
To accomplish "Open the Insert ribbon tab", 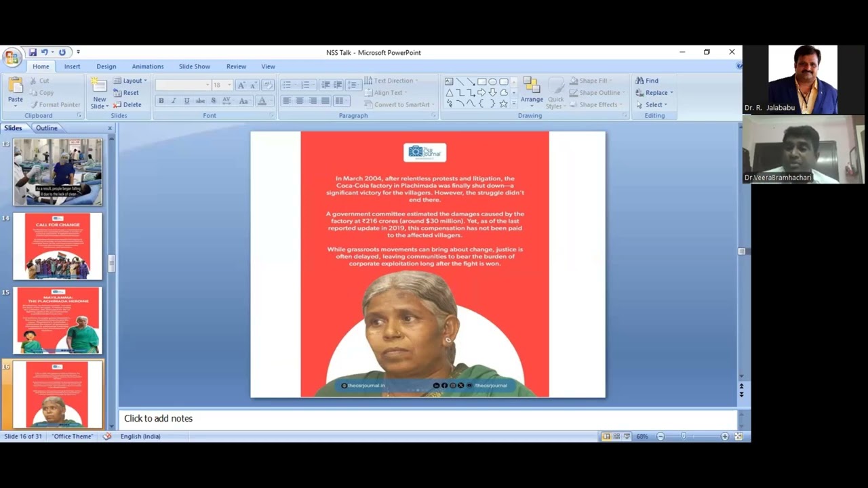I will click(x=72, y=66).
